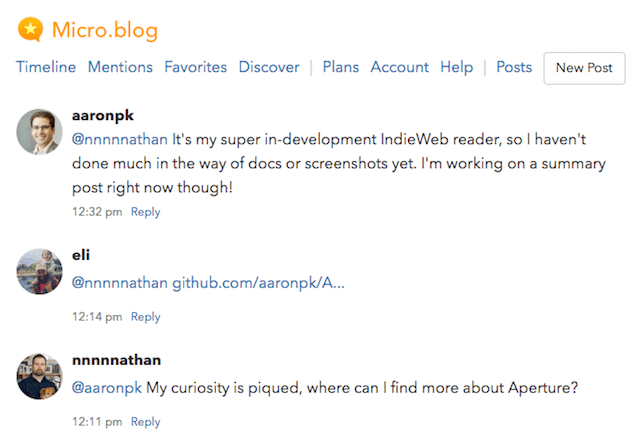Image resolution: width=640 pixels, height=444 pixels.
Task: Reply to aaronpk's 12:32 pm post
Action: (x=146, y=212)
